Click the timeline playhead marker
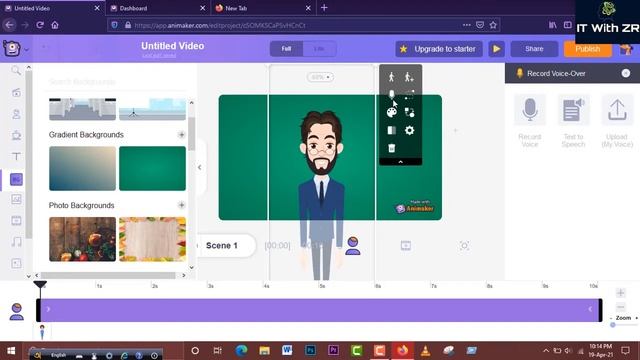Viewport: 640px width, 360px height. (40, 284)
